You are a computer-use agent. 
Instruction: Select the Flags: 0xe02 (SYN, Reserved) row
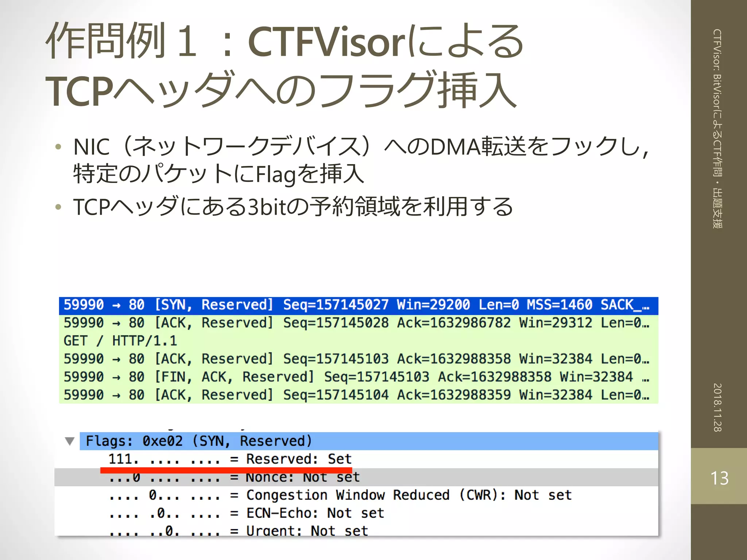(369, 441)
